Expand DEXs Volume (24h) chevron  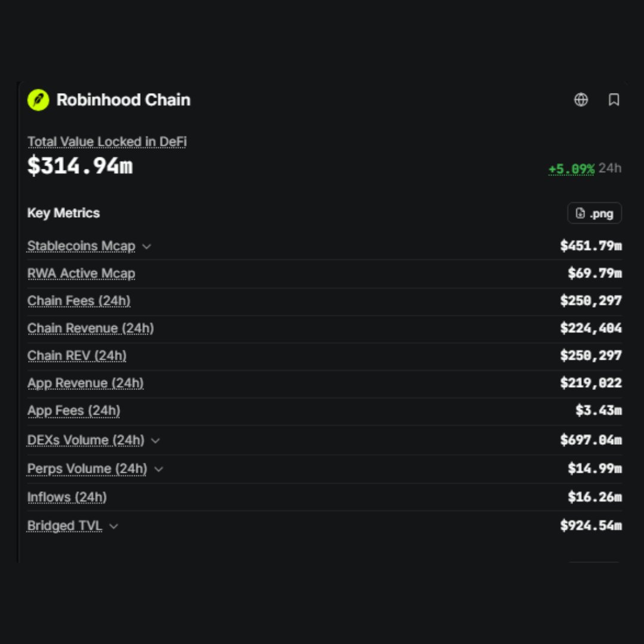tap(155, 441)
